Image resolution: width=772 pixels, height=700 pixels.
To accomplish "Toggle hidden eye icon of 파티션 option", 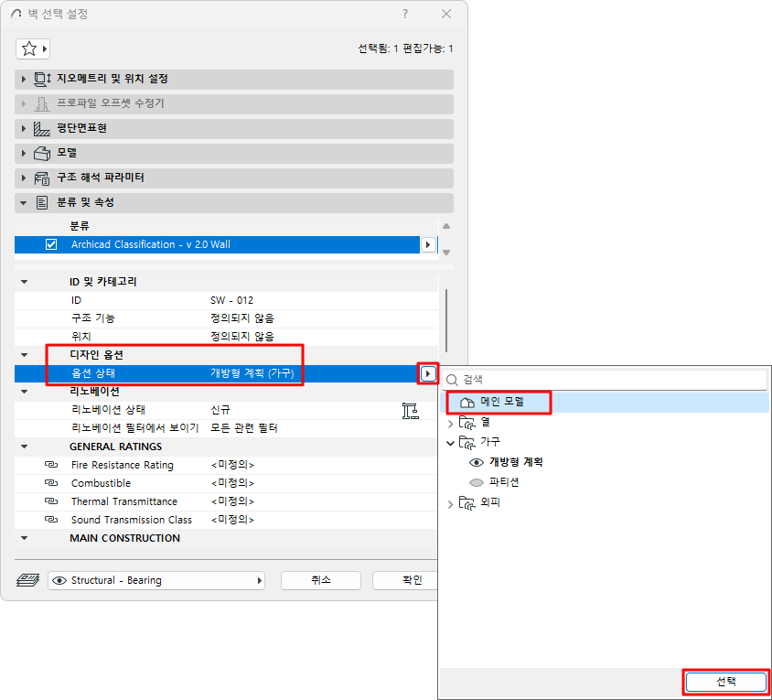I will 477,482.
